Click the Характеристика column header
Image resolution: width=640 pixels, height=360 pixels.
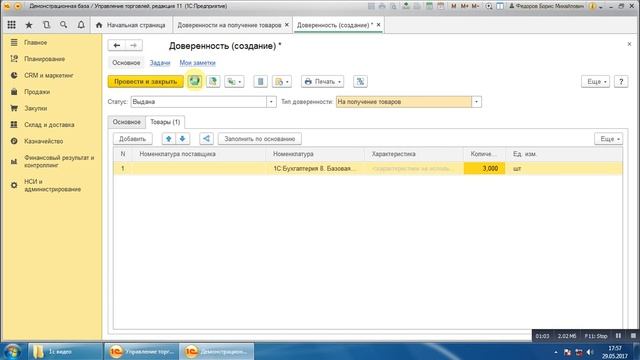414,154
